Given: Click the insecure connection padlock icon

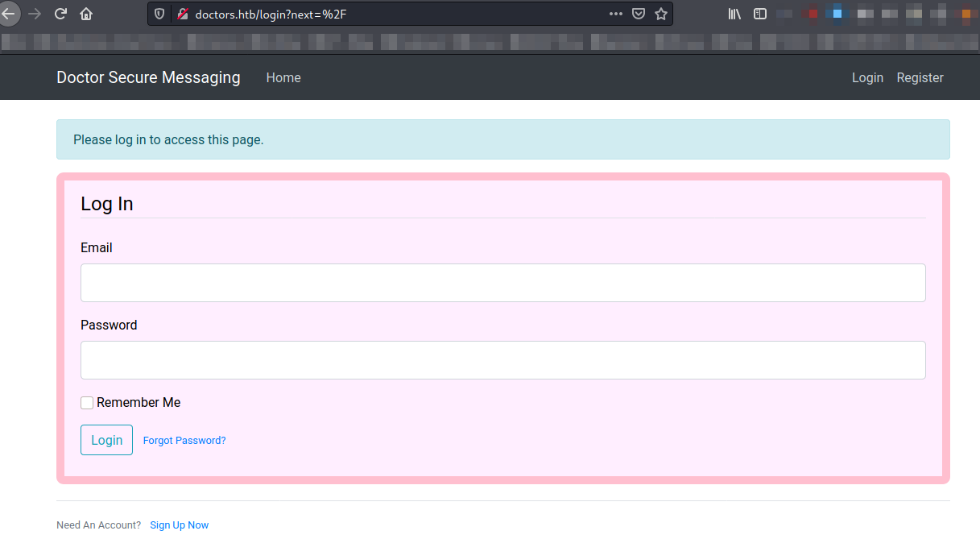Looking at the screenshot, I should (182, 14).
